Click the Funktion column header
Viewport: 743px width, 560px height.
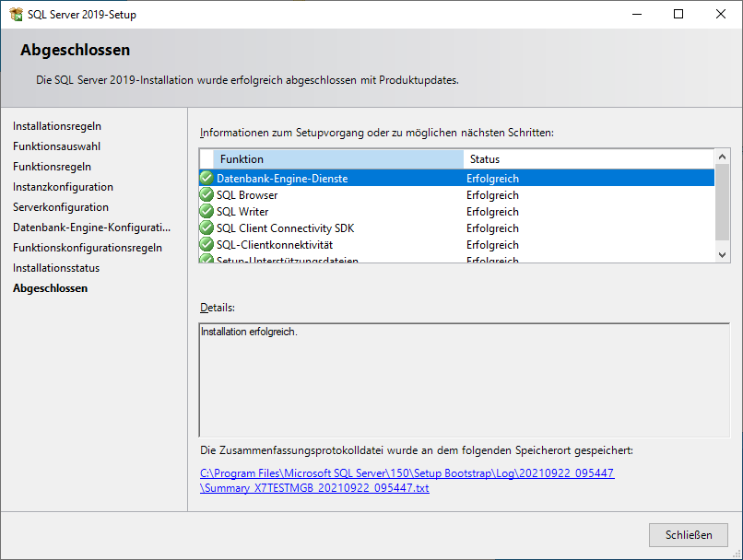coord(337,159)
